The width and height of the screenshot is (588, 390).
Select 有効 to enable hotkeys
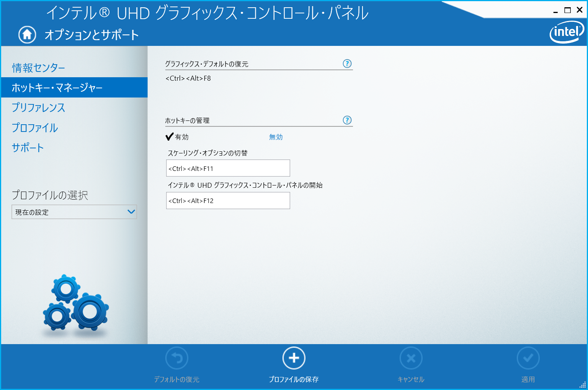point(177,137)
